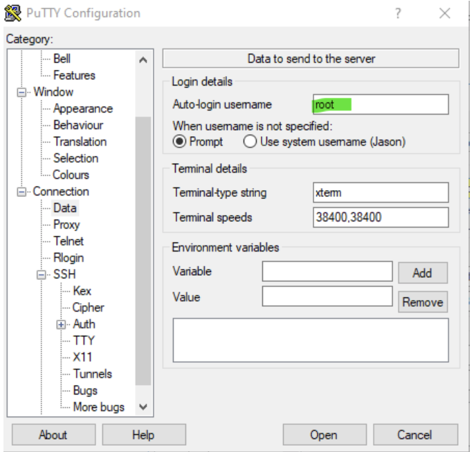Open the Behaviour settings
This screenshot has height=452, width=476.
click(x=78, y=125)
